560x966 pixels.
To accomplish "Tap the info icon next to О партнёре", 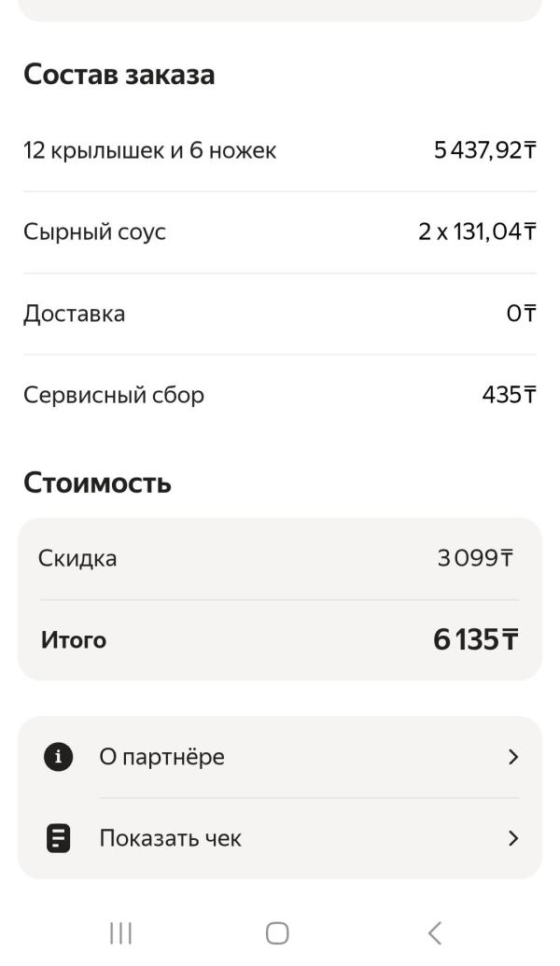I will pos(59,757).
